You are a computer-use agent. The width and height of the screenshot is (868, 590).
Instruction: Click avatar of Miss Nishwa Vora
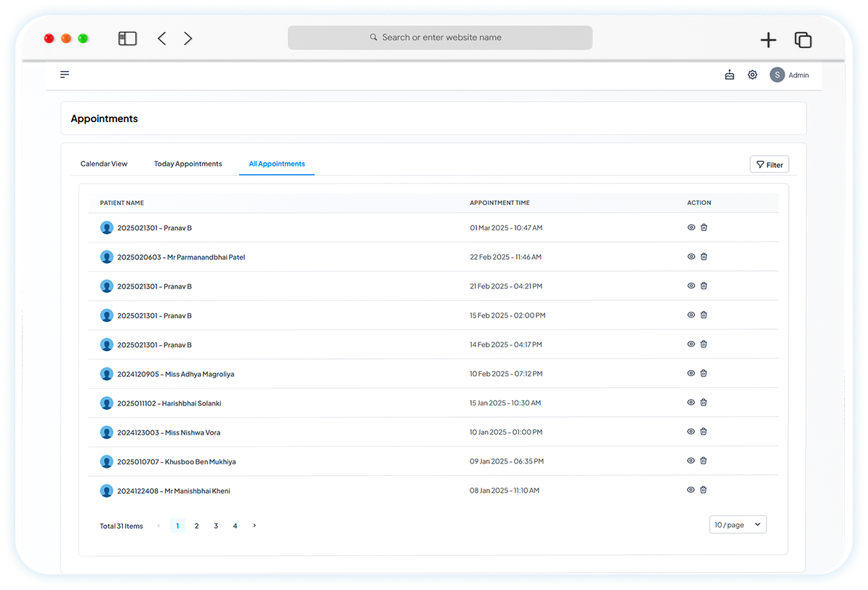pos(107,432)
